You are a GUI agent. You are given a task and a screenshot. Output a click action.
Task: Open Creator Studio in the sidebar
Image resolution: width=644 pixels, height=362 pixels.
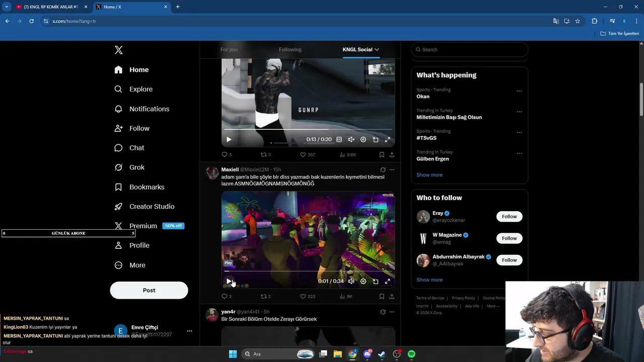coord(145,207)
